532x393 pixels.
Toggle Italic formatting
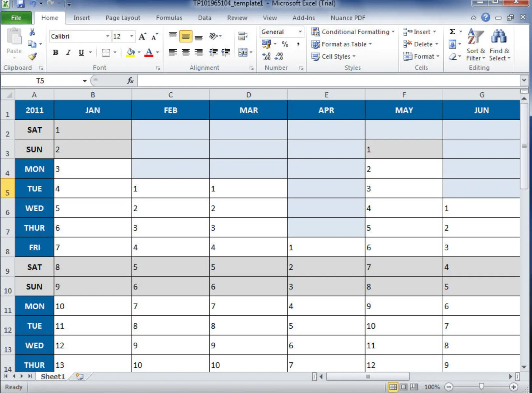pyautogui.click(x=68, y=52)
